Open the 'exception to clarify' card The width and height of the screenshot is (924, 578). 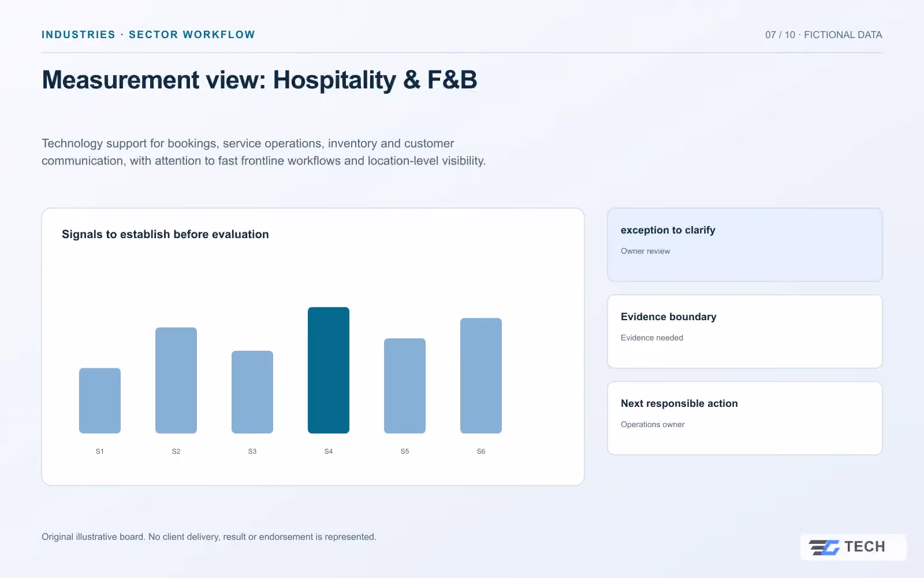745,245
